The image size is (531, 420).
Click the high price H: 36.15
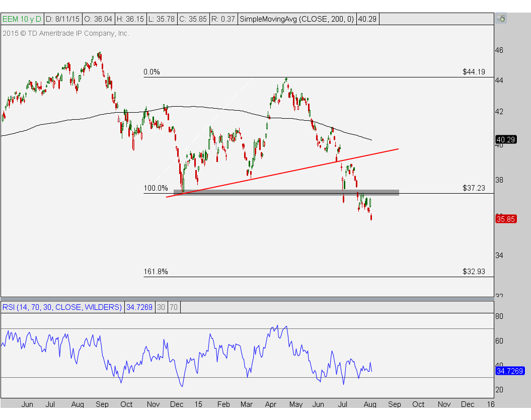130,19
